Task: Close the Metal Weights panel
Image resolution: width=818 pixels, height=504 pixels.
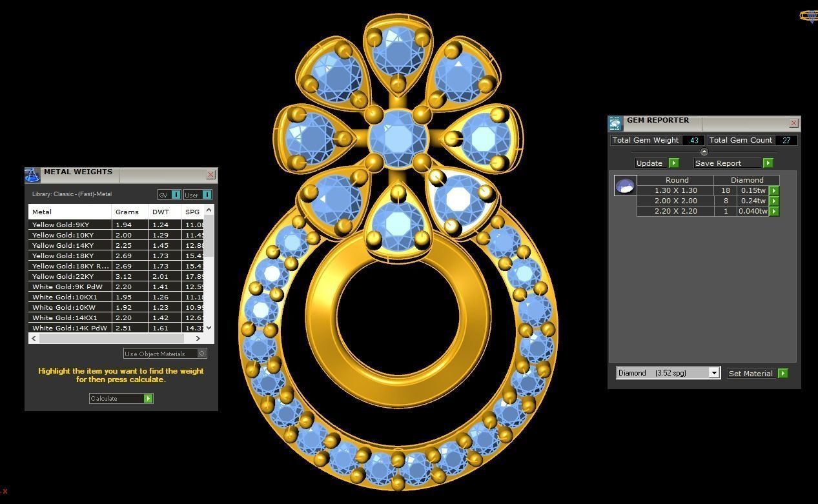Action: pos(210,175)
